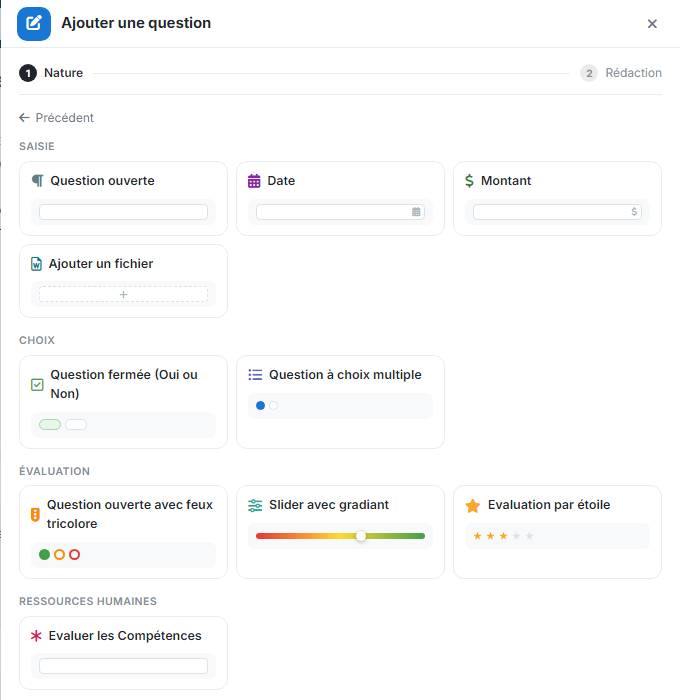Click the CHOIX section heading

37,340
